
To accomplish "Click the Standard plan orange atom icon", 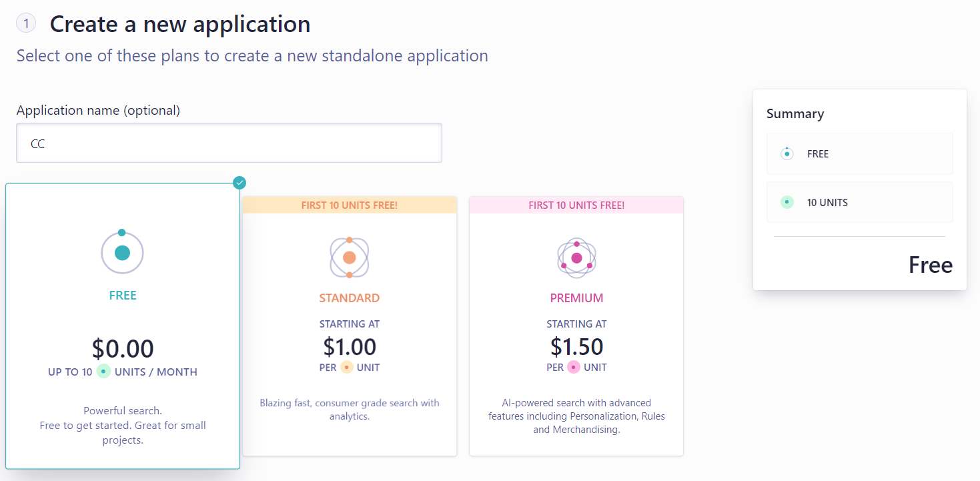I will [x=350, y=258].
